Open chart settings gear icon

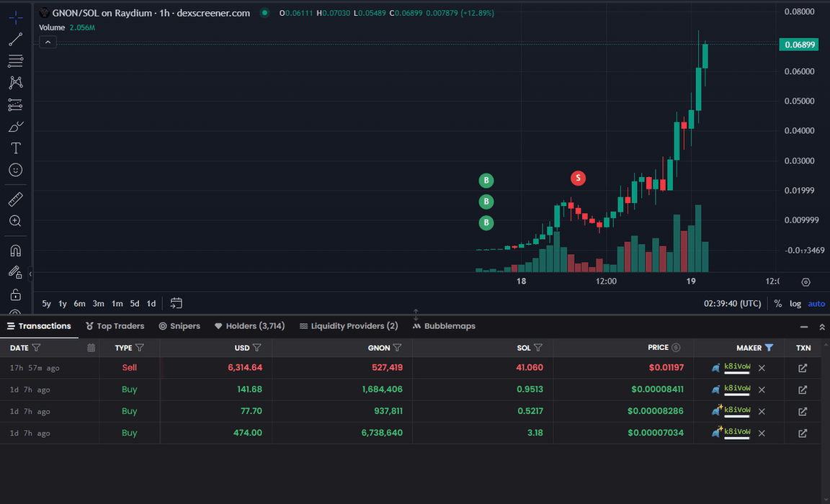(x=806, y=282)
